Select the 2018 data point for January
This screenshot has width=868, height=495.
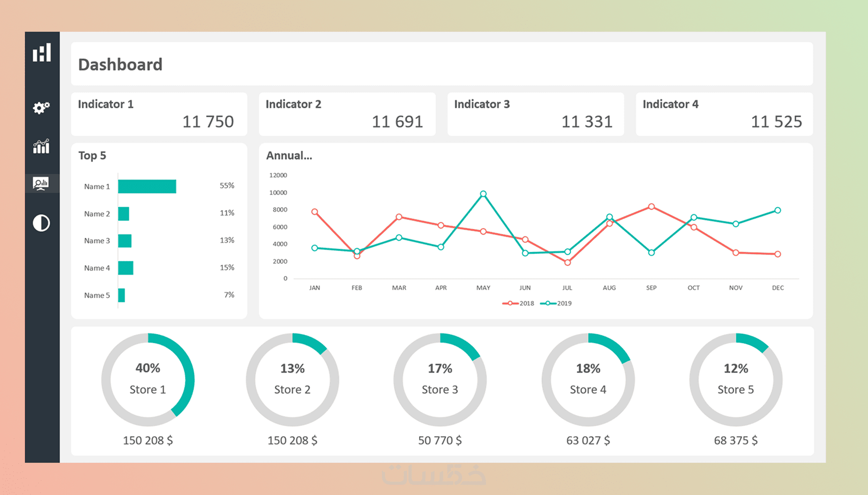coord(315,212)
